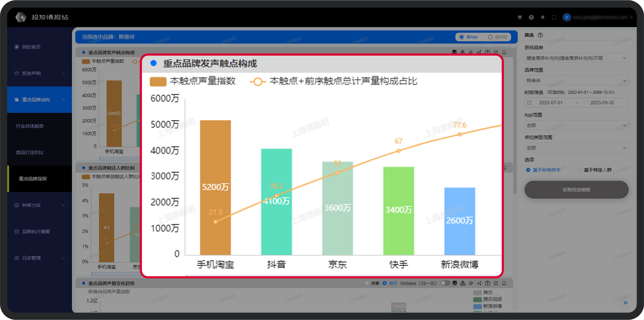Click end date field 2023-09-30
Viewport: 644px width, 320px height.
[602, 103]
